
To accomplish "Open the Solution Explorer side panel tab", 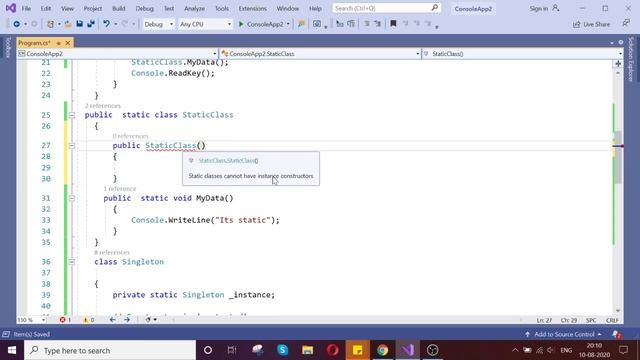I will (x=631, y=59).
